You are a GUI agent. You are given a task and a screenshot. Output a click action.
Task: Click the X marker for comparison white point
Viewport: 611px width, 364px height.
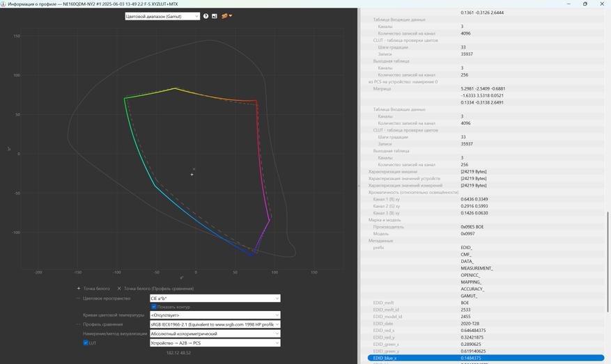(119, 288)
